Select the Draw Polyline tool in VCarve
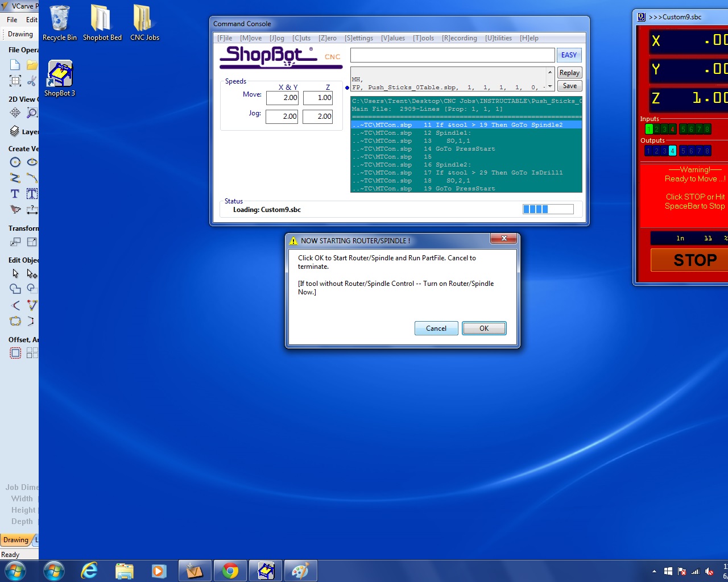The width and height of the screenshot is (728, 582). point(15,178)
